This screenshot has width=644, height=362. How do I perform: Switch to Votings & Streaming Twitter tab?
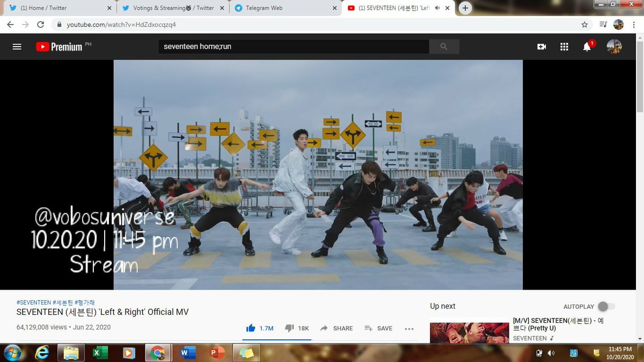click(x=172, y=8)
